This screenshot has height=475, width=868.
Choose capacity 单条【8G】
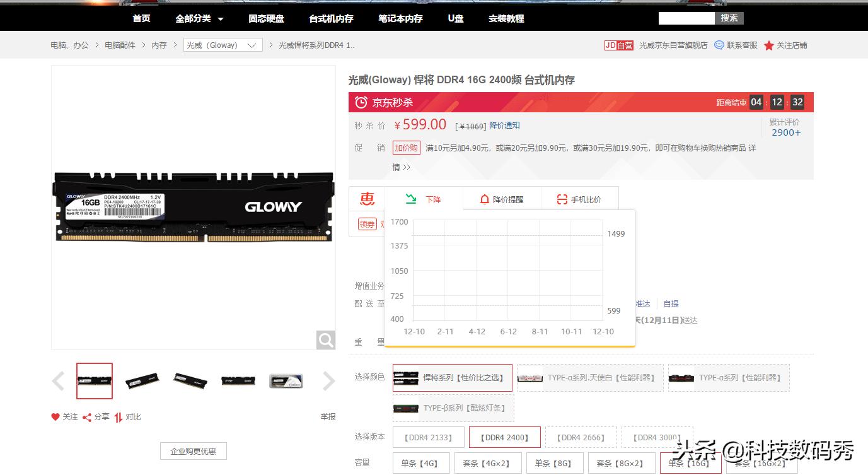(x=555, y=463)
